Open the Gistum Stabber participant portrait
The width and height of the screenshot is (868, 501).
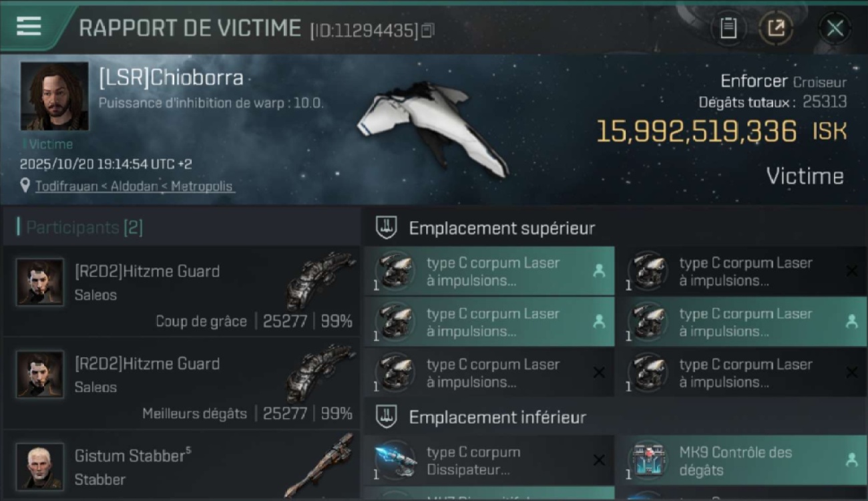coord(40,466)
